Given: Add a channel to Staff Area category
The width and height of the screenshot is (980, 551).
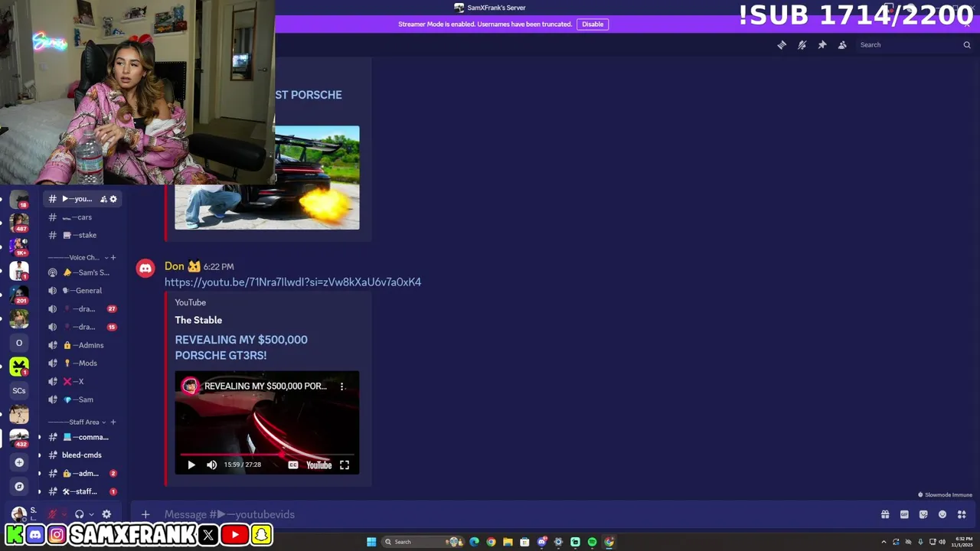Looking at the screenshot, I should click(113, 422).
